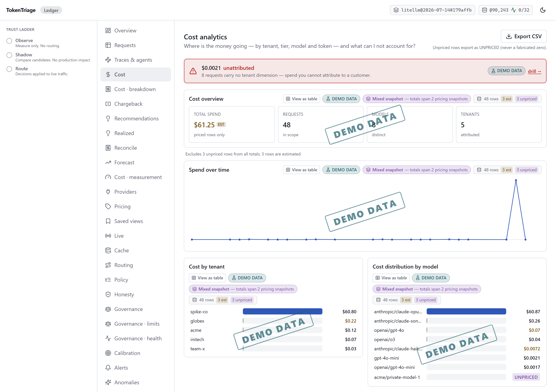This screenshot has height=392, width=556.
Task: Click the anthropic/claude-opu... model cost bar
Action: (x=466, y=311)
